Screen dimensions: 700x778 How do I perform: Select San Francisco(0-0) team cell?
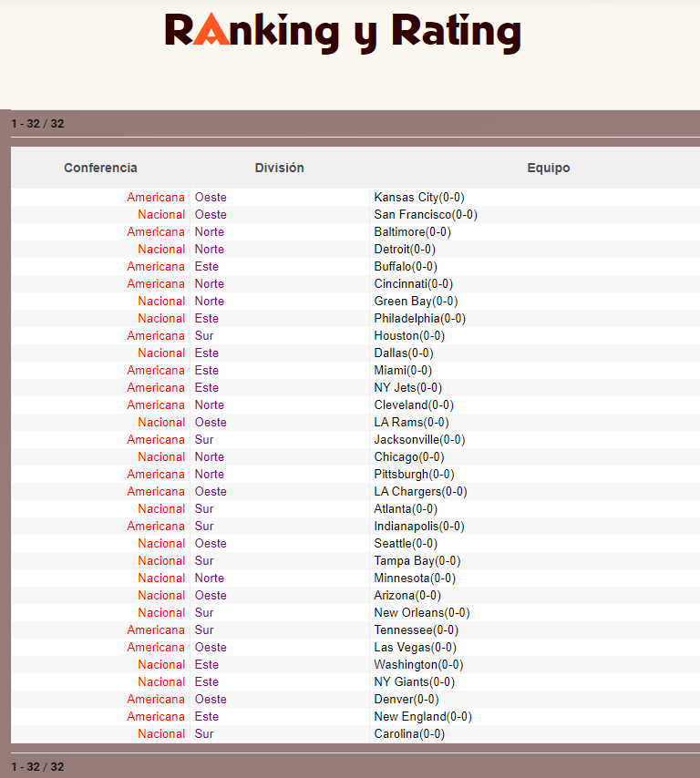(426, 214)
